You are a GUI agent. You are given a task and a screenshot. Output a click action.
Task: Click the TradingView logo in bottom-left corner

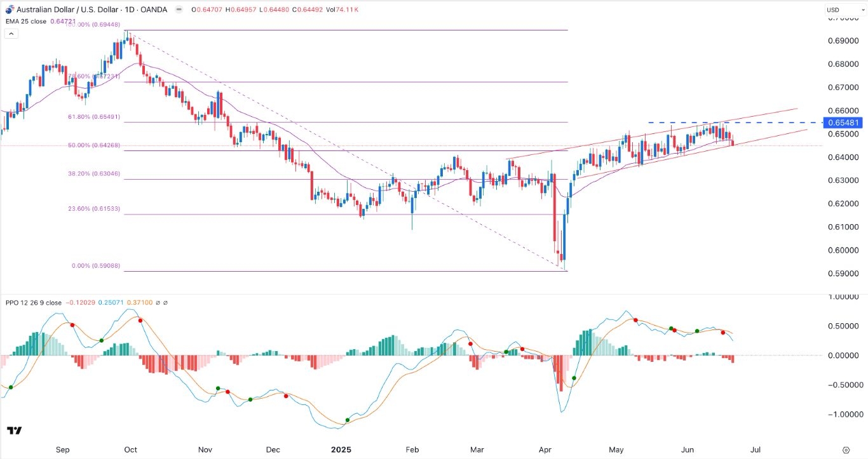13,431
